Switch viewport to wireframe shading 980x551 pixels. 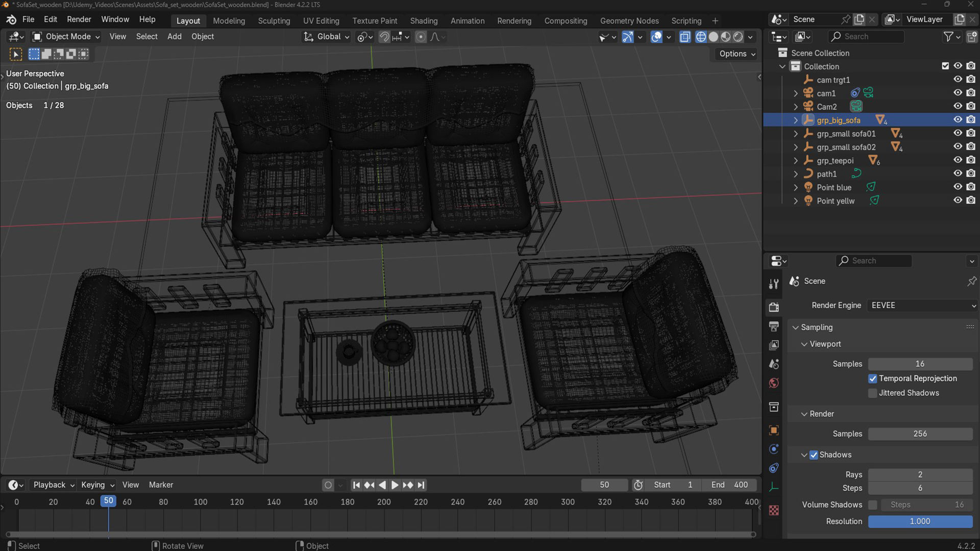701,37
